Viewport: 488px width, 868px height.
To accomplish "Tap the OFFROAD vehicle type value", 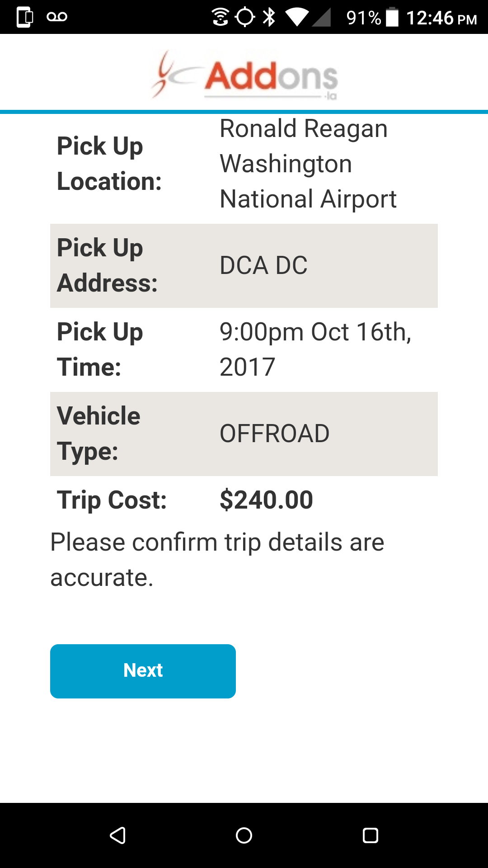I will 274,434.
